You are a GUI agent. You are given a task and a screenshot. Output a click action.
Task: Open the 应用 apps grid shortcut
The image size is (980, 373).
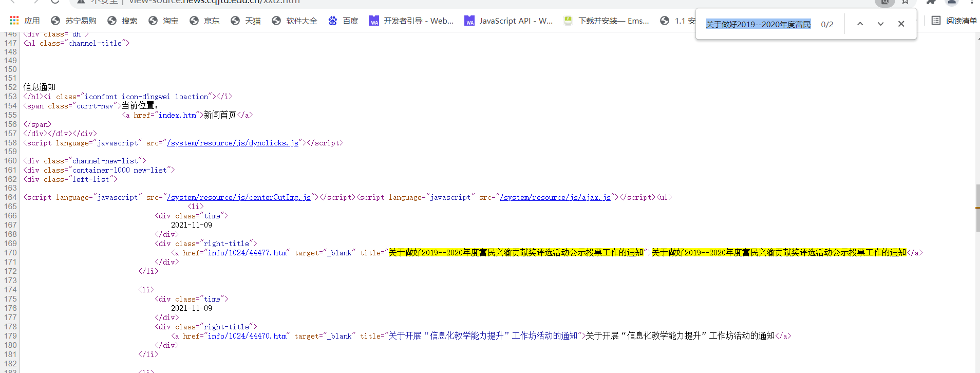pos(25,21)
